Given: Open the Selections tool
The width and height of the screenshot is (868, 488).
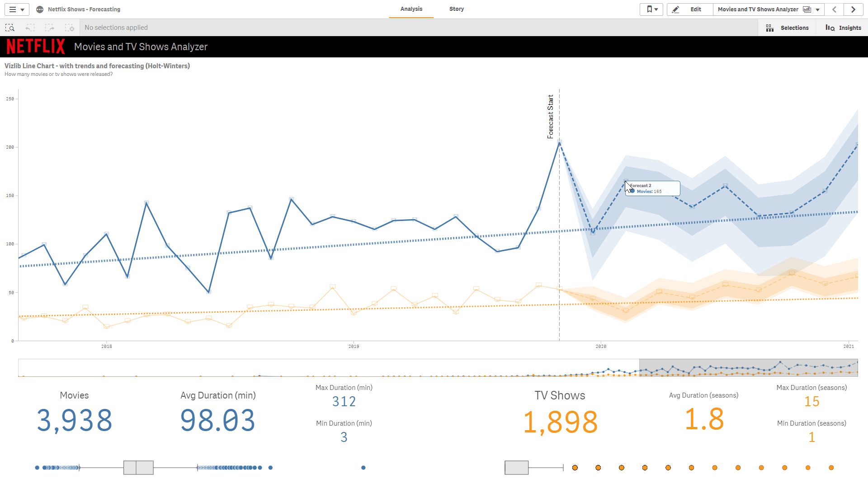Looking at the screenshot, I should [788, 28].
